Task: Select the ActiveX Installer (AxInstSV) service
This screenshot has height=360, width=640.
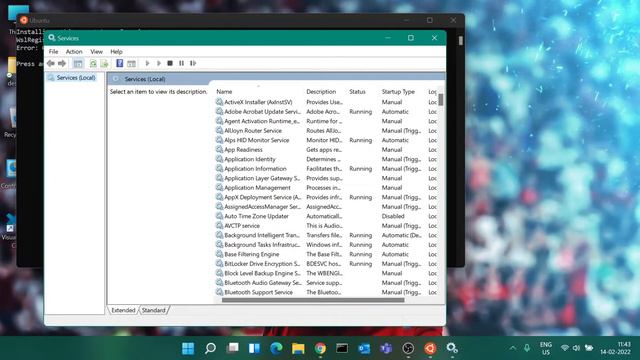Action: (x=327, y=102)
